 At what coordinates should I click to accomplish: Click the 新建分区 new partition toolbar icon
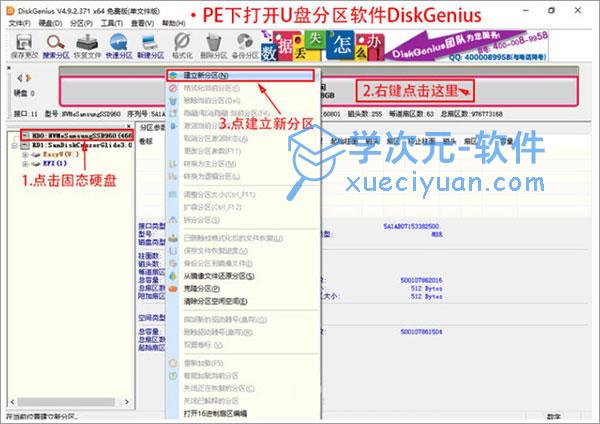tap(150, 46)
